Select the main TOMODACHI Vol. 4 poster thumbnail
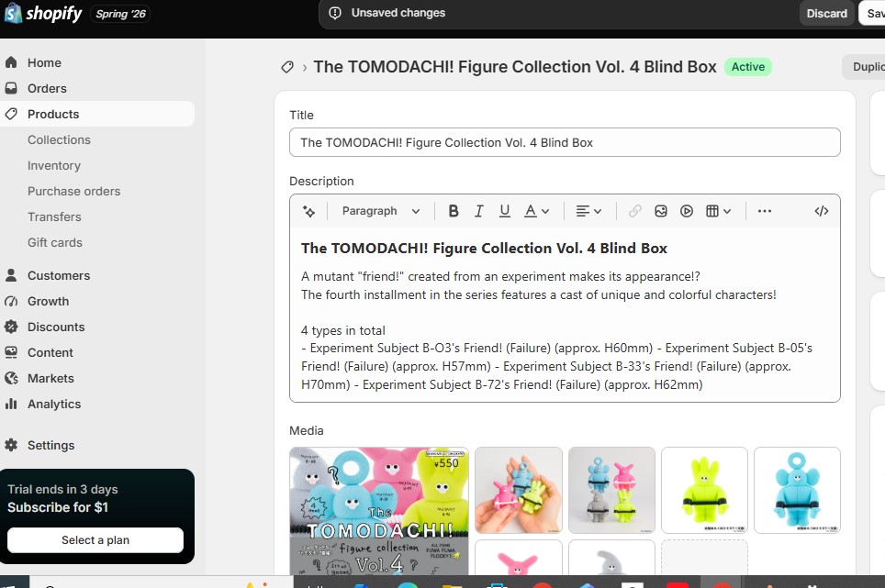This screenshot has width=885, height=588. pyautogui.click(x=379, y=511)
